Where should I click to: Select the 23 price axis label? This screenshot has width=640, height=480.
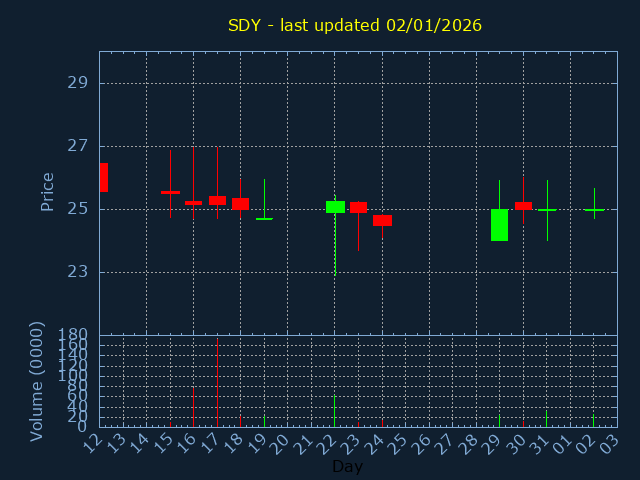pyautogui.click(x=77, y=272)
